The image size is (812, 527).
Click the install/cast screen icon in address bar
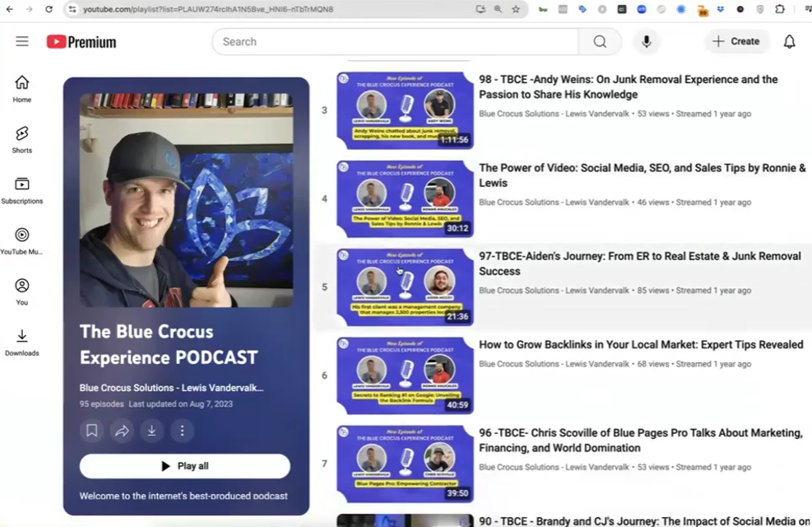point(480,9)
